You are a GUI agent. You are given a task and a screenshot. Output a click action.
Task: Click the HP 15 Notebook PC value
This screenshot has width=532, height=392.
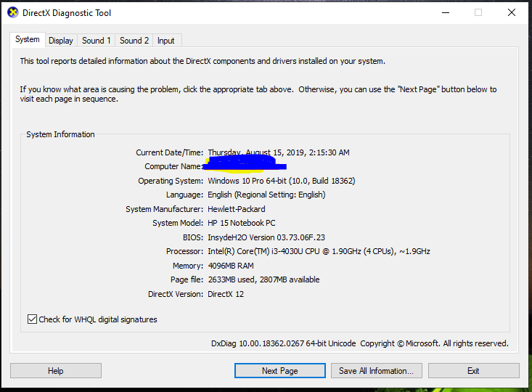(241, 223)
